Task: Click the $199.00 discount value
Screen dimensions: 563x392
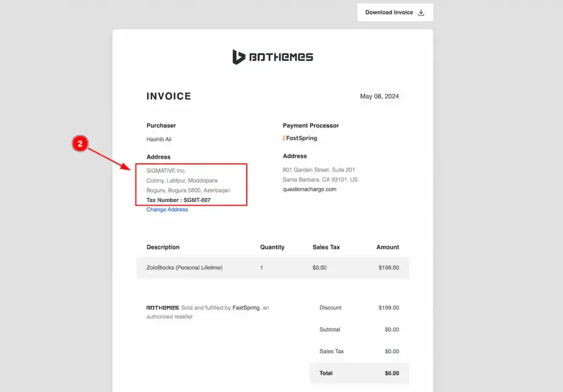Action: click(x=389, y=308)
